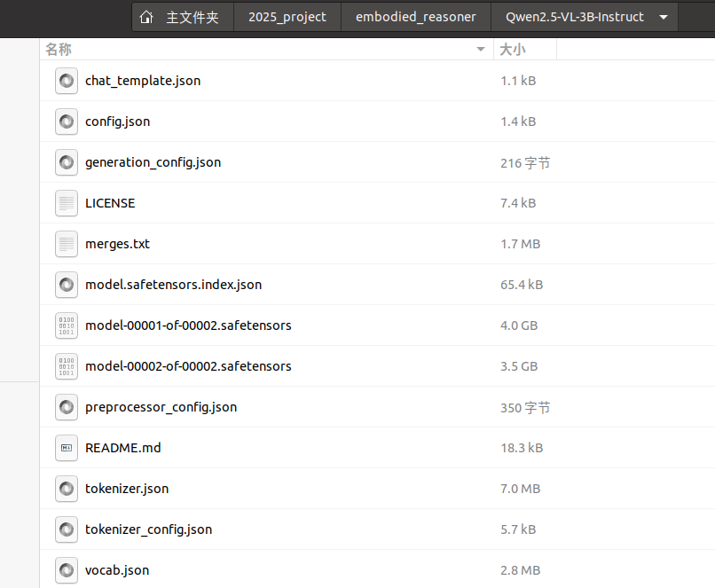This screenshot has height=588, width=715.
Task: Click the 1.4 kB size value
Action: [518, 122]
